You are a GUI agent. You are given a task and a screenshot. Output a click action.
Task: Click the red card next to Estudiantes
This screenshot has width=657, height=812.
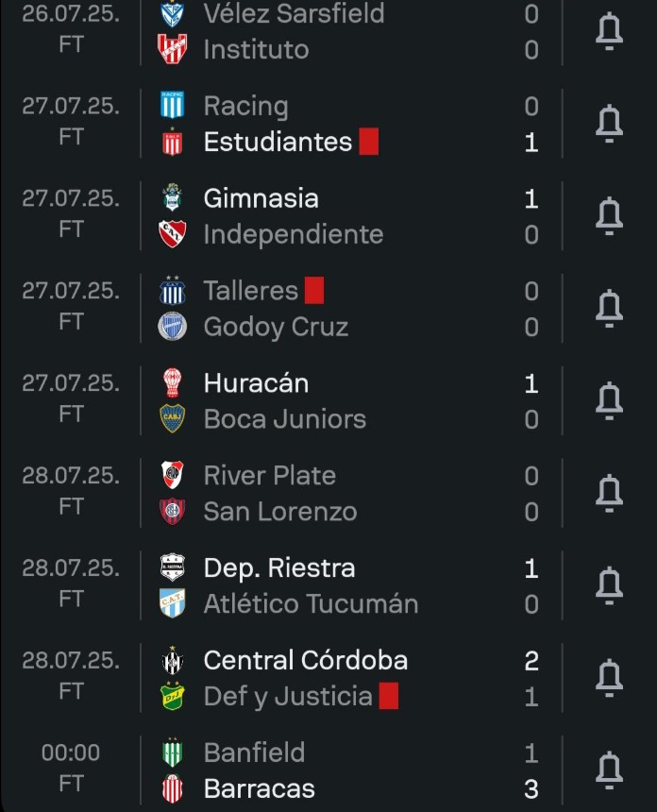pos(369,142)
